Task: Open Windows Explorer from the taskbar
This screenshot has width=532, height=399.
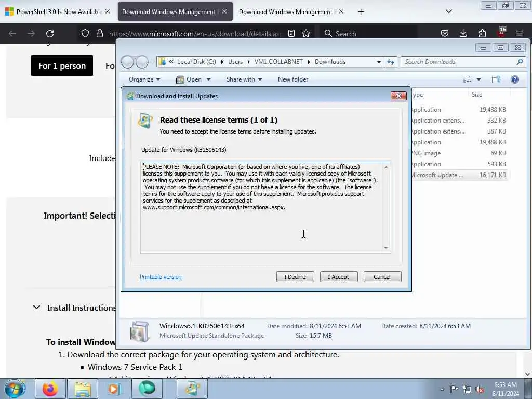Action: pos(83,389)
